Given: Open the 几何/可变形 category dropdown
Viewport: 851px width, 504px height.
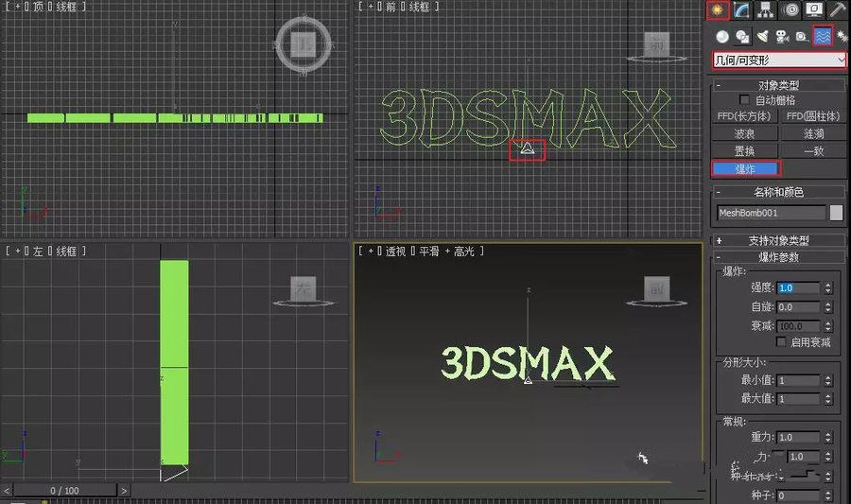Looking at the screenshot, I should tap(779, 60).
